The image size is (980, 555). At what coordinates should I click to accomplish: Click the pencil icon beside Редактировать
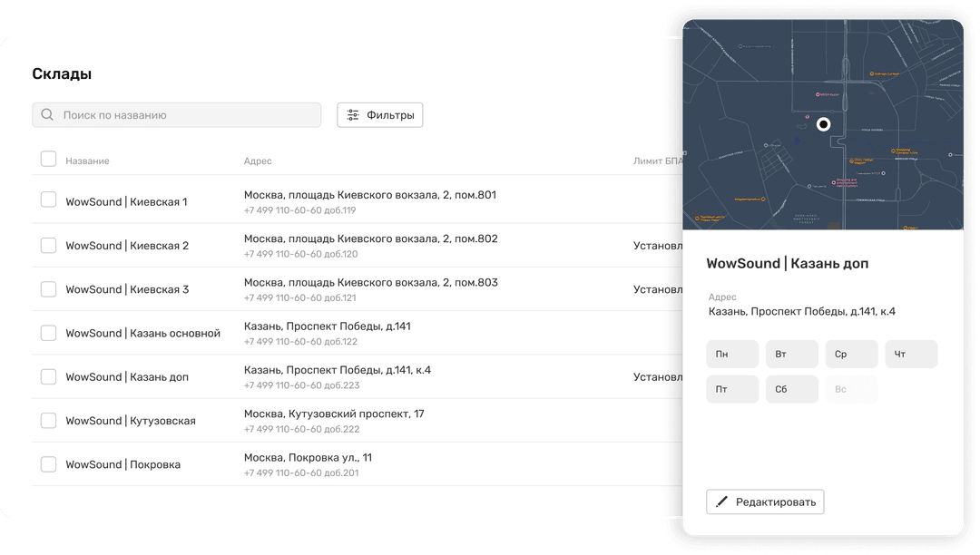[722, 501]
